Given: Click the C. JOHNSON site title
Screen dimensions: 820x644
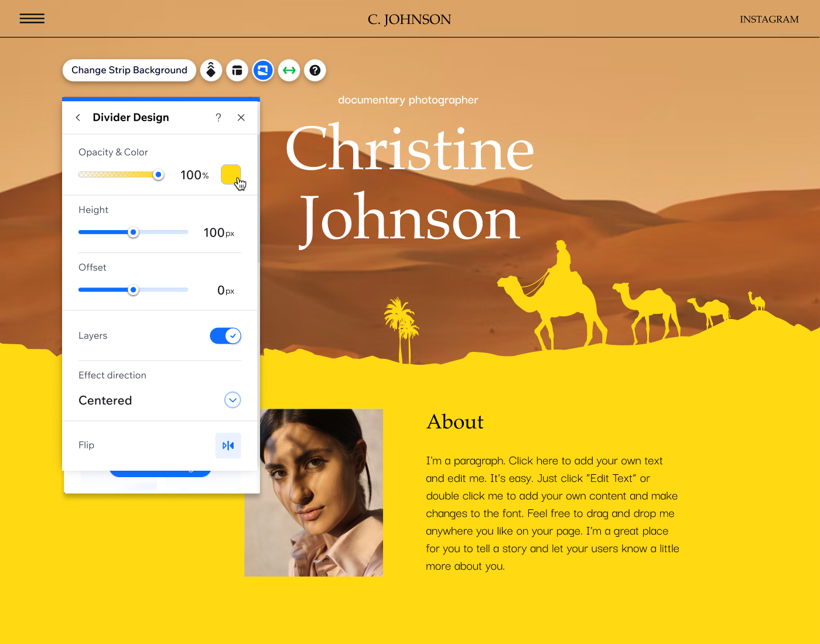Looking at the screenshot, I should tap(409, 19).
